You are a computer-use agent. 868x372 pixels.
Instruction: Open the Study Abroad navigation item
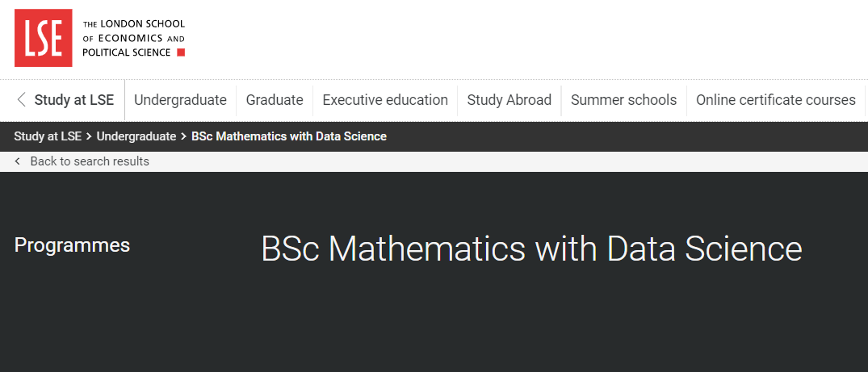click(x=509, y=100)
